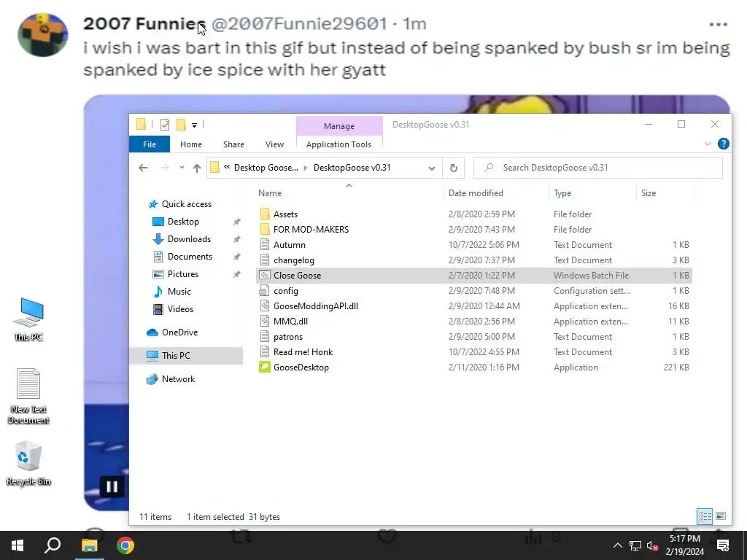Sort files by Type column
The width and height of the screenshot is (747, 560).
592,192
